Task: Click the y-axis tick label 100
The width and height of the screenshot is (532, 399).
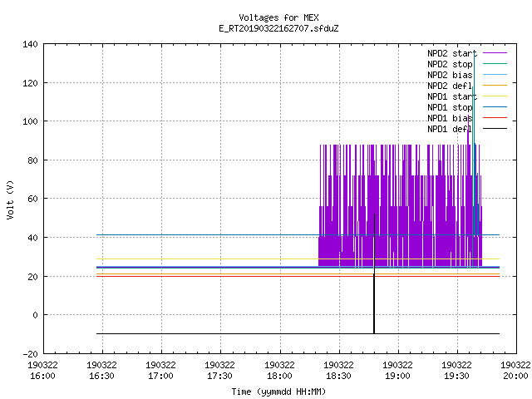Action: tap(30, 121)
